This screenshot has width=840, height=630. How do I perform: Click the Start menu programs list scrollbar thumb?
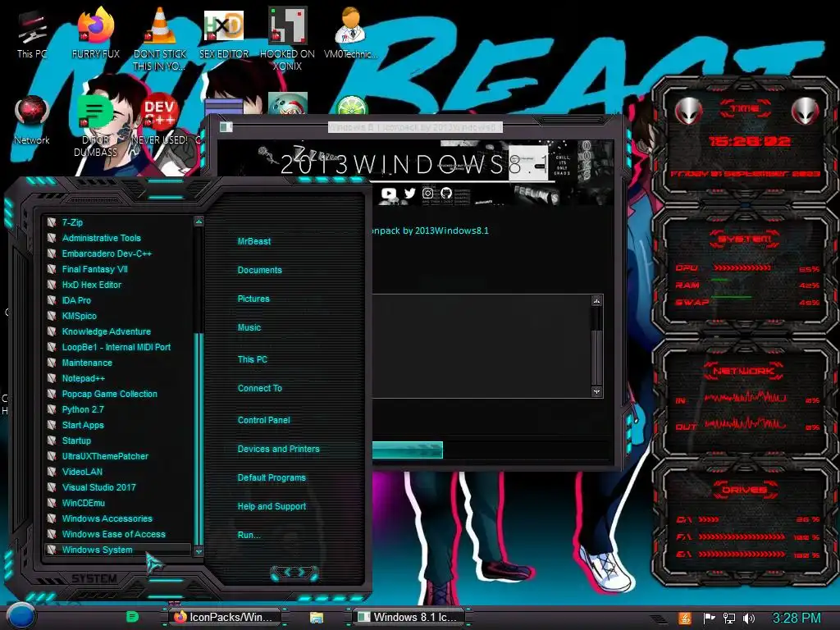tap(199, 438)
